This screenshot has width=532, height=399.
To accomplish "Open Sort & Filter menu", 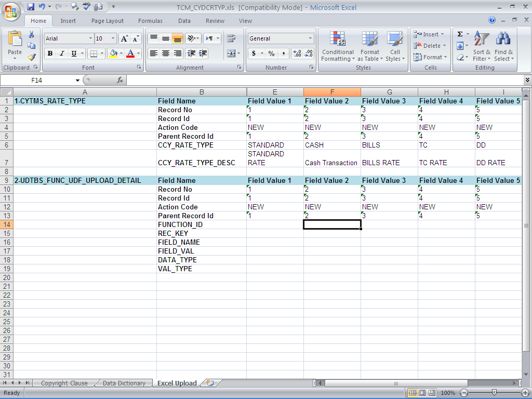I will point(482,46).
